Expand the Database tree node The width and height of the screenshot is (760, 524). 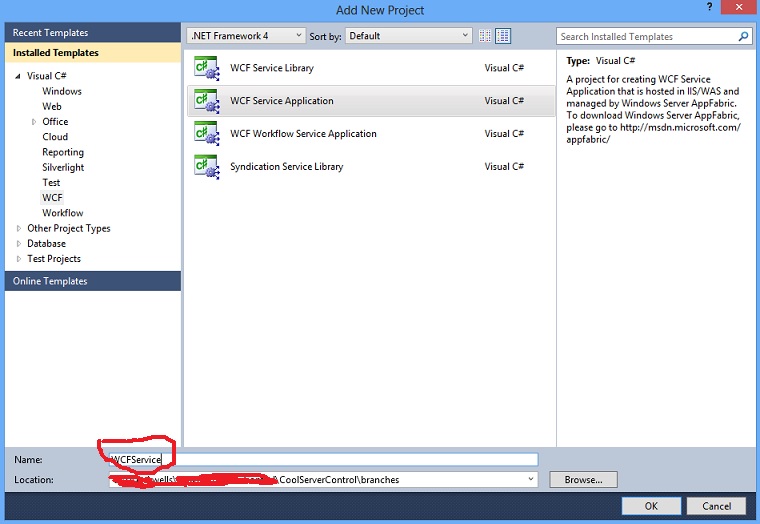point(18,243)
